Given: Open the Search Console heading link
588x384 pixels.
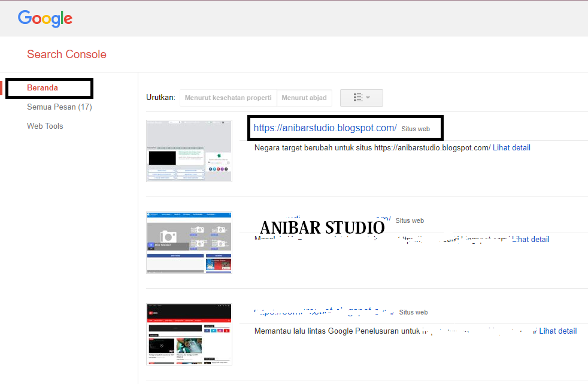Looking at the screenshot, I should (66, 55).
